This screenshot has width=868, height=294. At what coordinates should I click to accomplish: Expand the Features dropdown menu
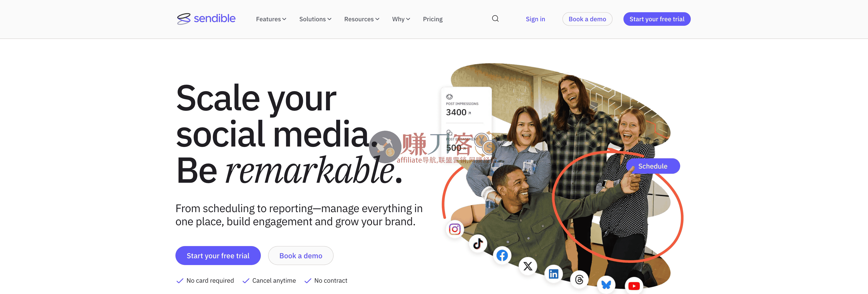pos(271,19)
